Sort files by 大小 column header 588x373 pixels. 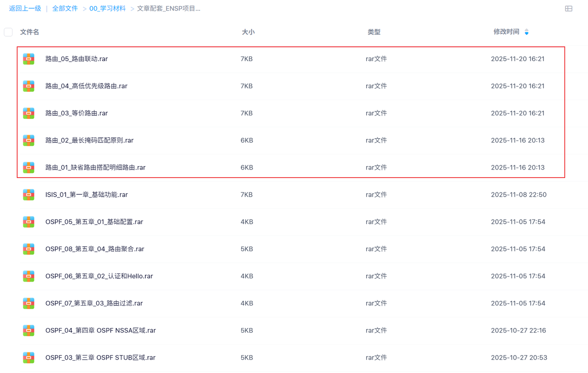248,32
